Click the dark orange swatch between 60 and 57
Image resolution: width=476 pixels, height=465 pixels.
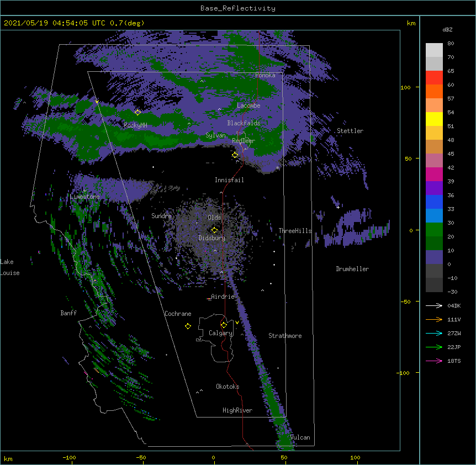[434, 91]
